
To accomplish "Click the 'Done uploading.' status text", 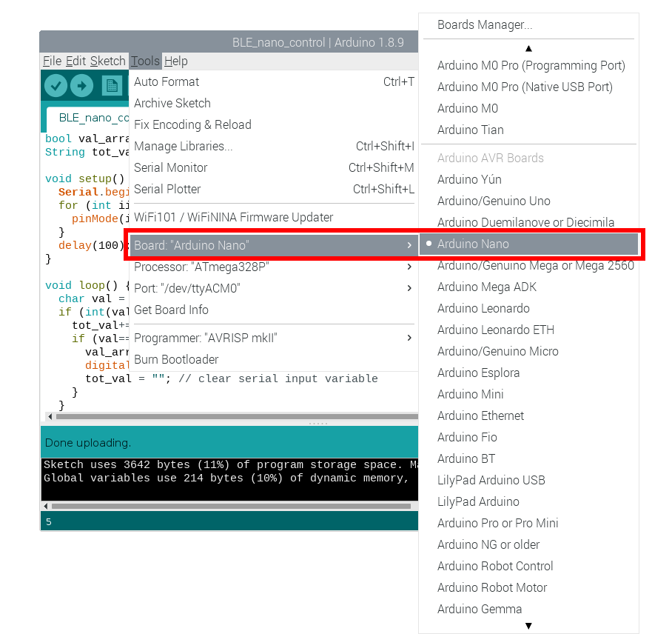I will [88, 443].
